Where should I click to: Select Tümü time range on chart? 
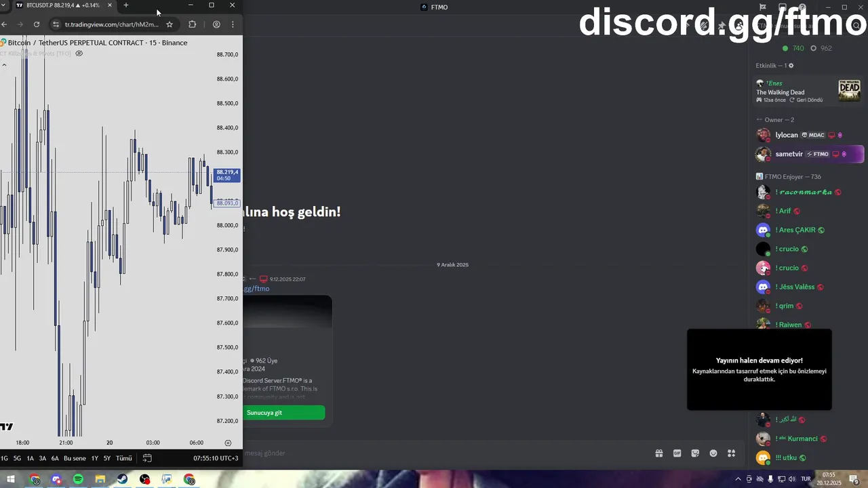point(123,459)
